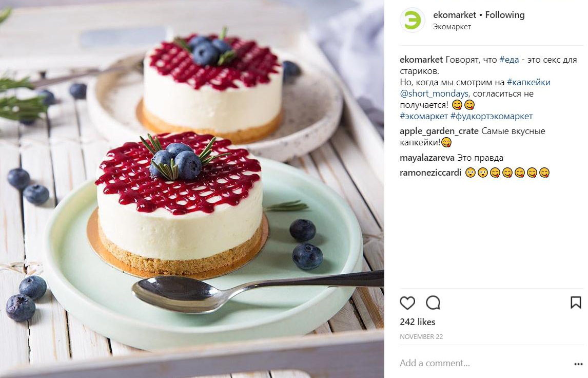Save the post with the bookmark icon
588x378 pixels.
[x=576, y=302]
